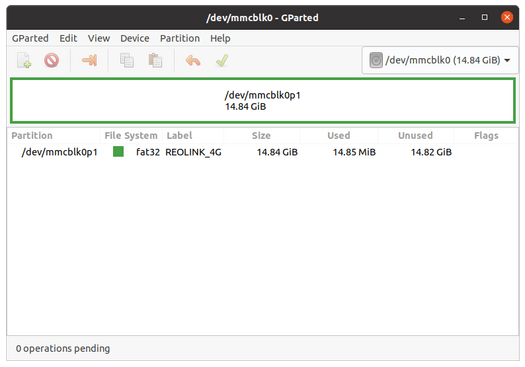Viewport: 525px width, 367px height.
Task: Click the fat32 file system cell
Action: (148, 152)
